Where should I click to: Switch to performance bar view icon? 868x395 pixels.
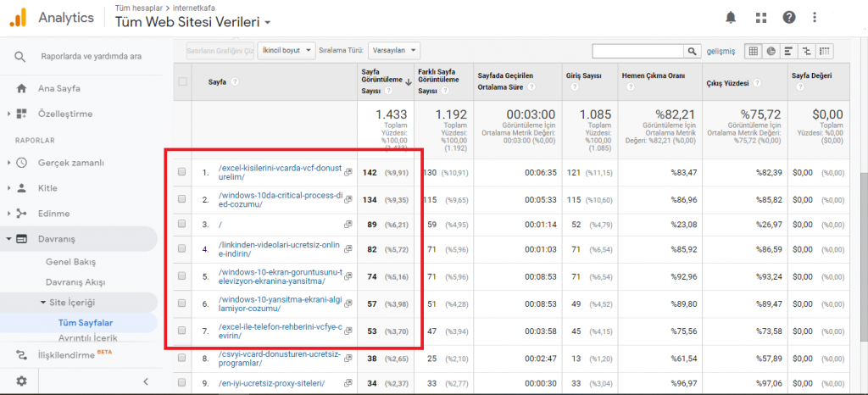click(788, 51)
